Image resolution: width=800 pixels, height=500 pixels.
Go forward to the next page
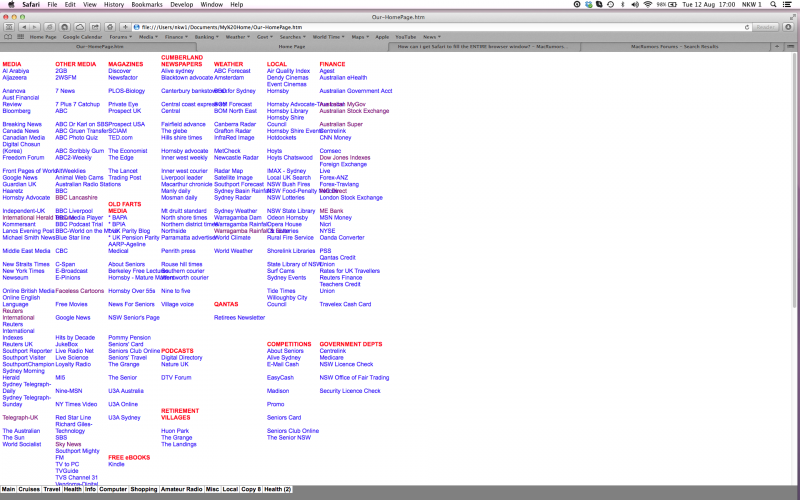(x=35, y=27)
